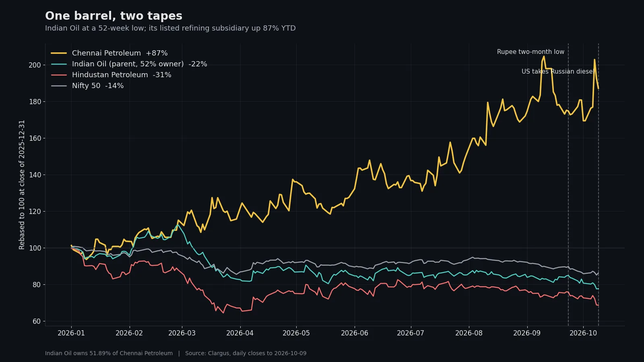Click the 'US takes Russian diesel' annotation
This screenshot has width=644, height=362.
click(x=559, y=72)
